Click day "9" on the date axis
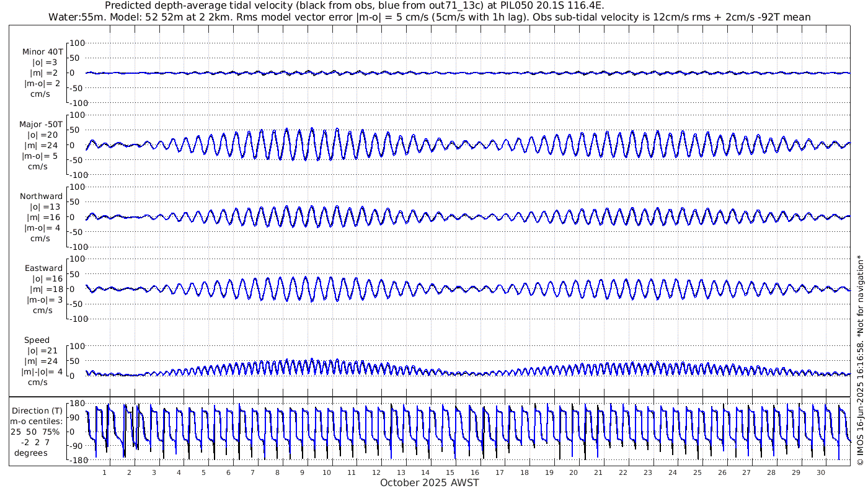The height and width of the screenshot is (496, 868). pos(302,472)
